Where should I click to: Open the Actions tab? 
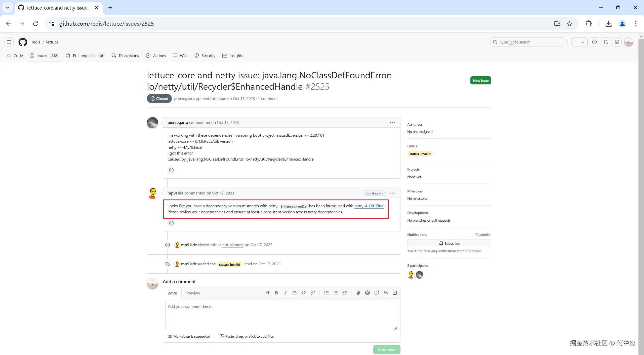point(156,56)
